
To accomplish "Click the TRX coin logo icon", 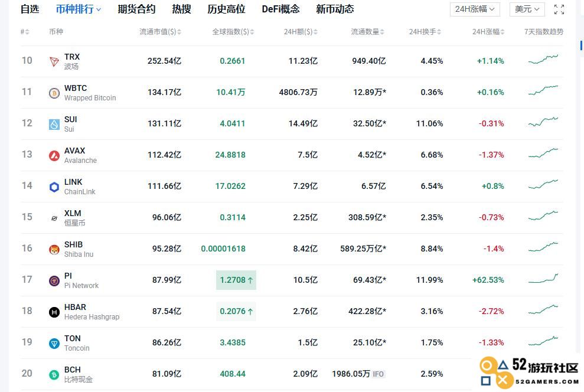I will click(54, 61).
